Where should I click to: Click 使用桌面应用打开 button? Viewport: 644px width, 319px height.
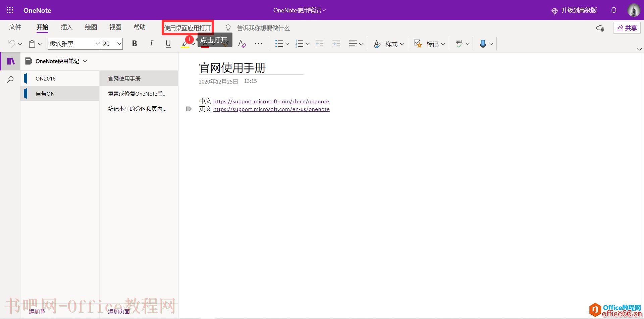(187, 28)
